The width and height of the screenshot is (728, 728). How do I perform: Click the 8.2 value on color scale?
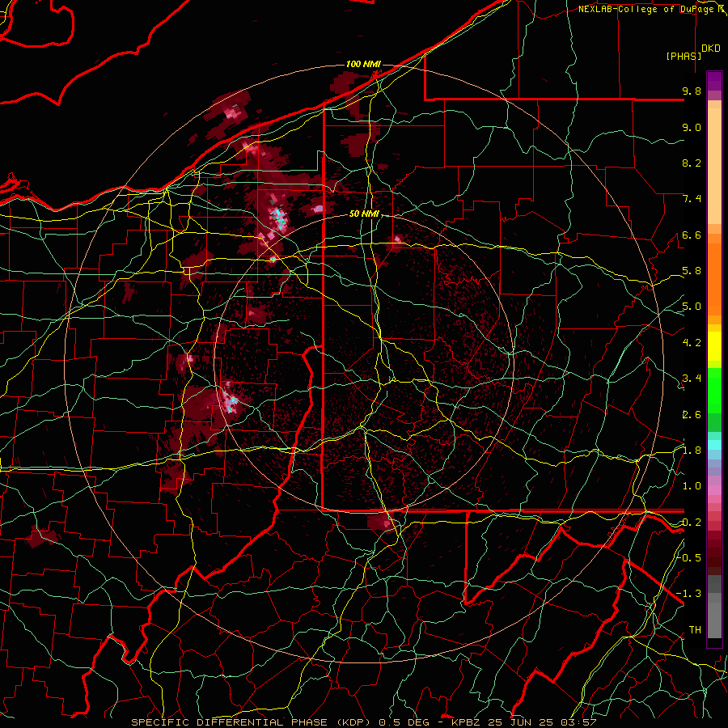point(692,163)
